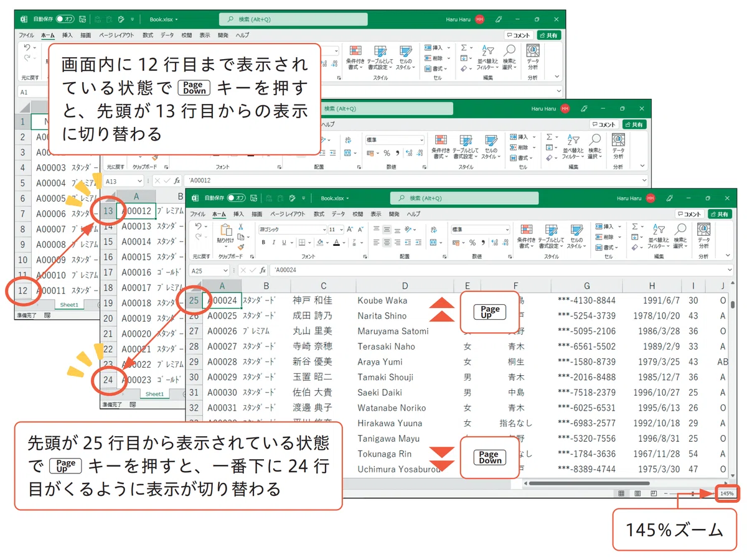Click Sheet1 tab in middle window
This screenshot has height=560, width=747.
point(154,394)
